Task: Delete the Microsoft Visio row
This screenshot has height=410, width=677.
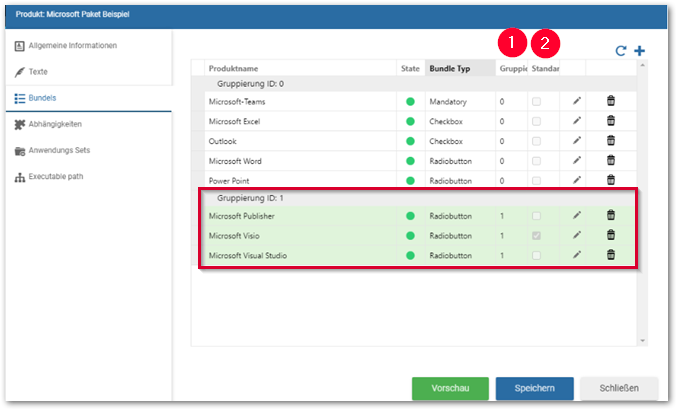Action: pos(611,235)
